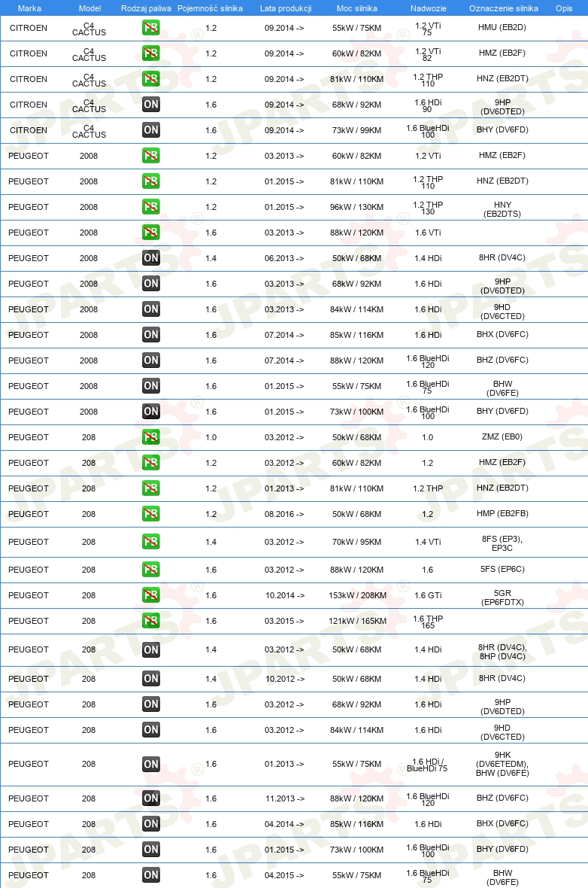
Task: Select the ON icon in the 11.2013 Peugeot 208 row
Action: [x=150, y=798]
